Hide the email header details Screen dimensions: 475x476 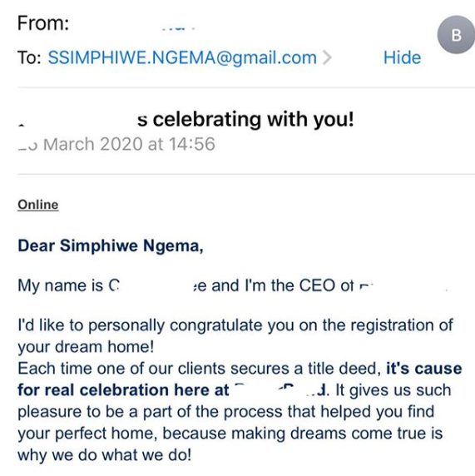pyautogui.click(x=402, y=57)
